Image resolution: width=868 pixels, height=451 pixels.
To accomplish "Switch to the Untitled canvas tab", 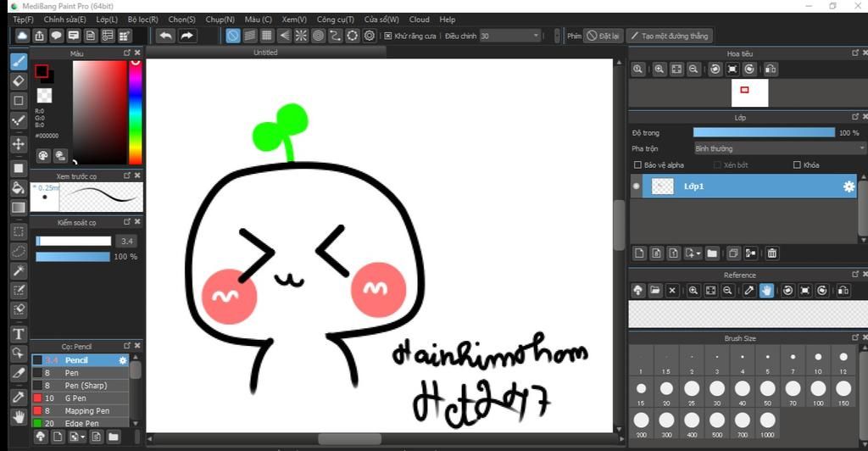I will [265, 53].
